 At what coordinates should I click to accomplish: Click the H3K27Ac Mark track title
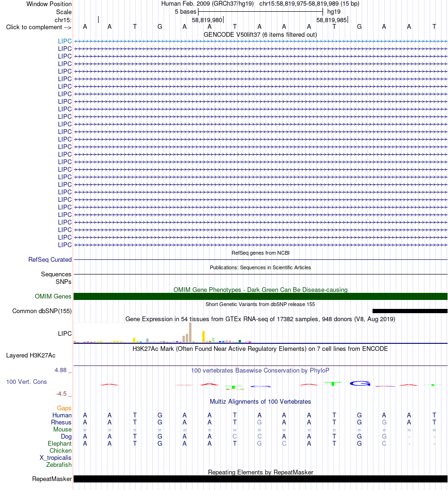[260, 349]
